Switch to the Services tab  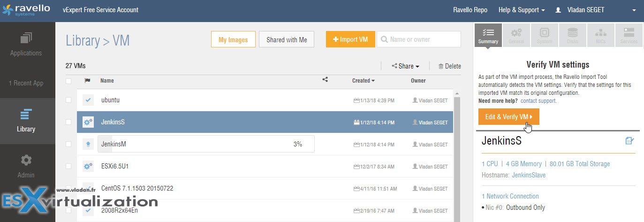pos(629,36)
